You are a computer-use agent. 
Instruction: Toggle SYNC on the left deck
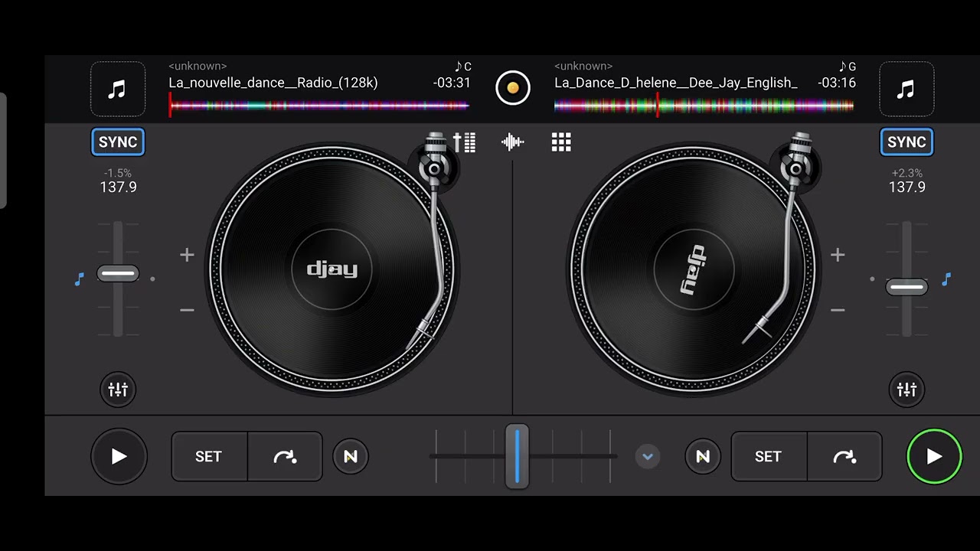click(118, 142)
